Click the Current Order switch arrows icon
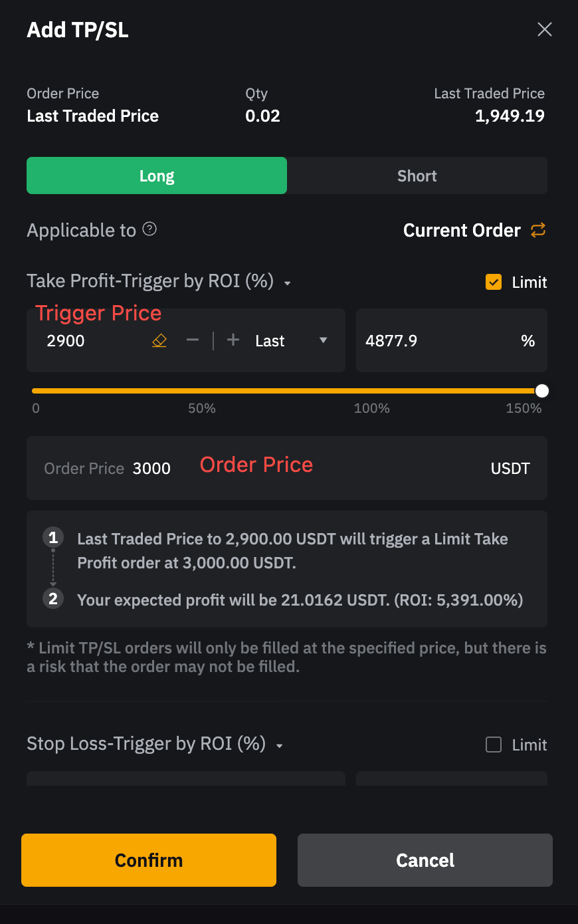Screen dimensions: 578x924 [538, 230]
